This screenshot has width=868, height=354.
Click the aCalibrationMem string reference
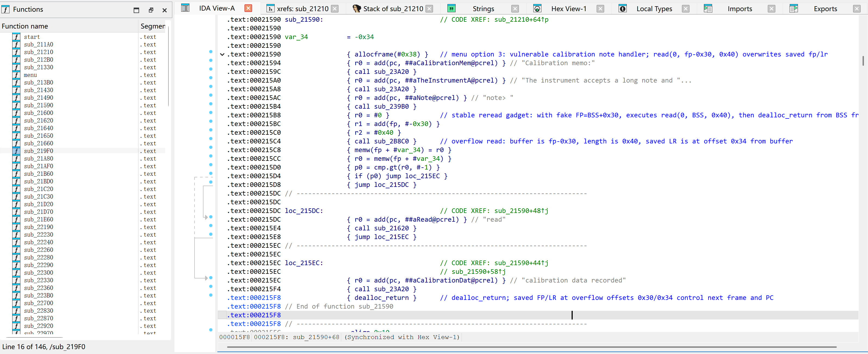451,63
